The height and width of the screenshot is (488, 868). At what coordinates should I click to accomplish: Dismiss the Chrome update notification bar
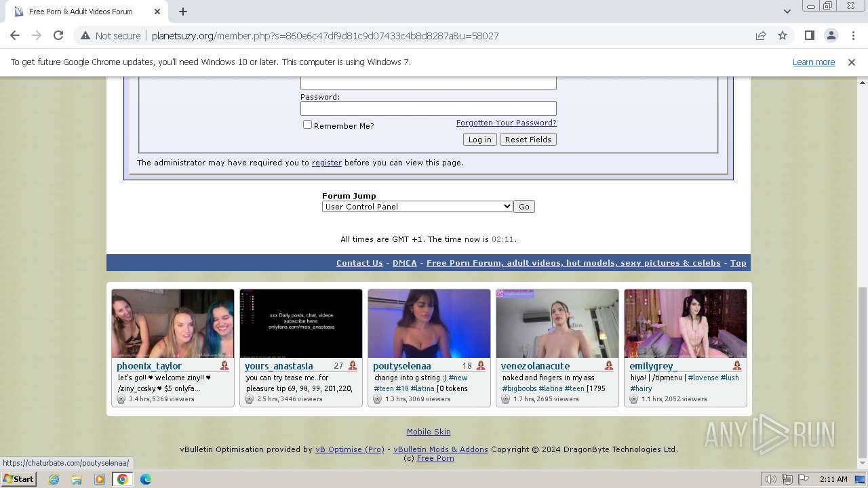pyautogui.click(x=852, y=62)
